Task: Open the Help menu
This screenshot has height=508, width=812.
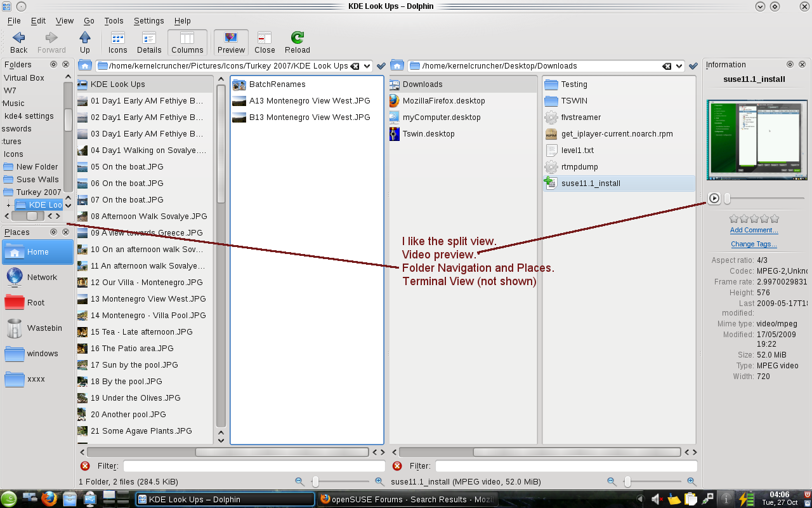Action: pos(183,21)
